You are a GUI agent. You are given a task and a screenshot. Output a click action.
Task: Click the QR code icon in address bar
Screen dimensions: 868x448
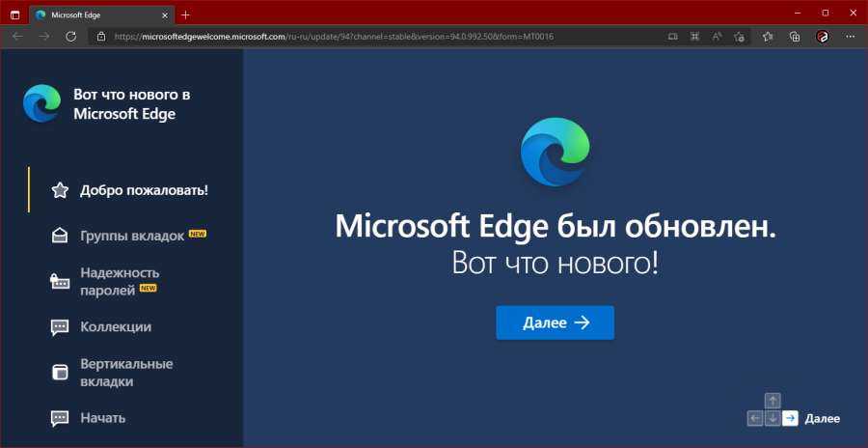(694, 37)
